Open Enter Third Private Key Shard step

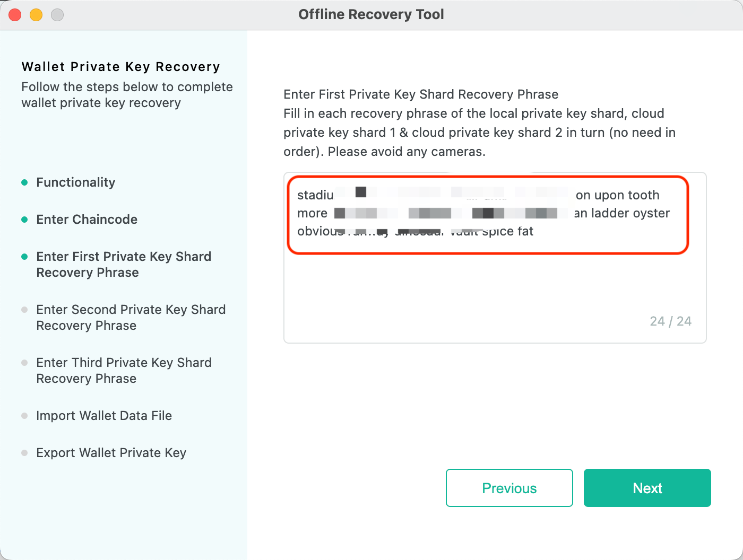point(124,371)
